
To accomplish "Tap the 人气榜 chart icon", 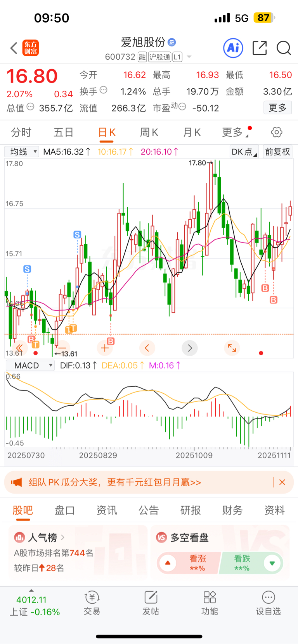I will click(19, 537).
